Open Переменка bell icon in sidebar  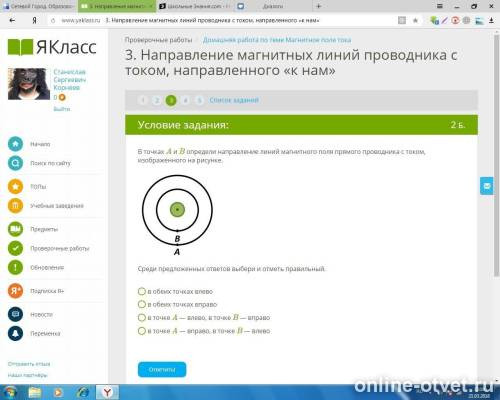pos(15,333)
